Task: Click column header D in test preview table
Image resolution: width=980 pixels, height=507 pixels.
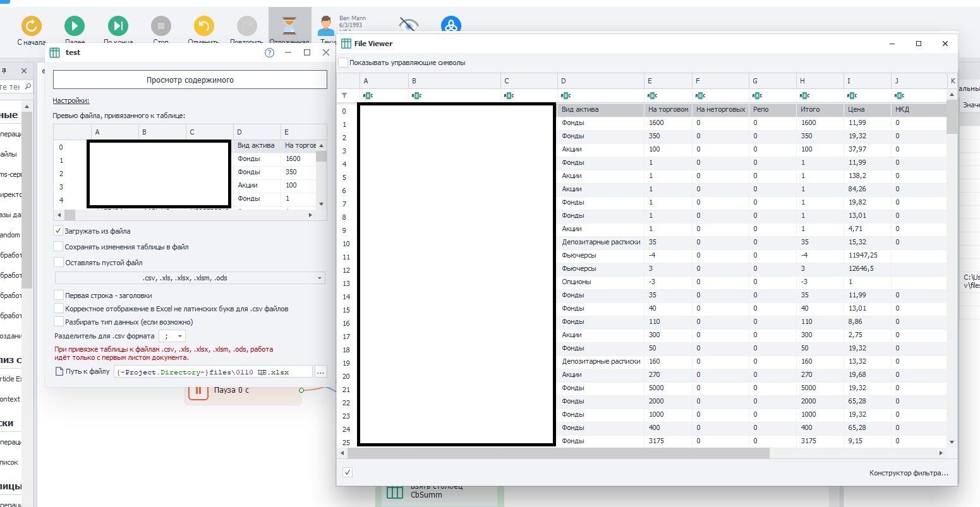Action: 257,132
